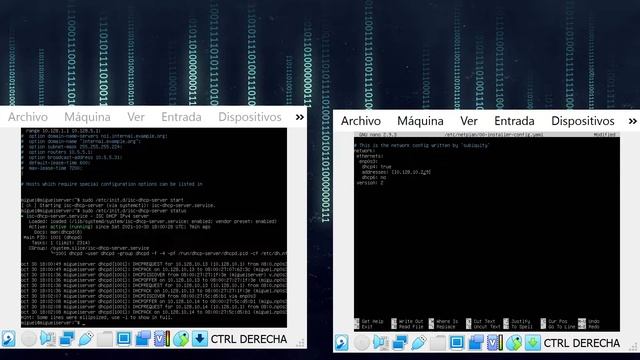Image resolution: width=640 pixels, height=360 pixels.
Task: Click the 'Get Help' shortcut in nano footer
Action: (x=369, y=322)
